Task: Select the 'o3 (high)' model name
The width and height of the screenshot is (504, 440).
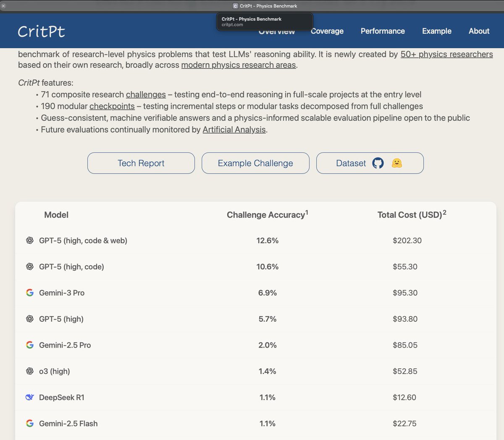Action: pyautogui.click(x=55, y=371)
